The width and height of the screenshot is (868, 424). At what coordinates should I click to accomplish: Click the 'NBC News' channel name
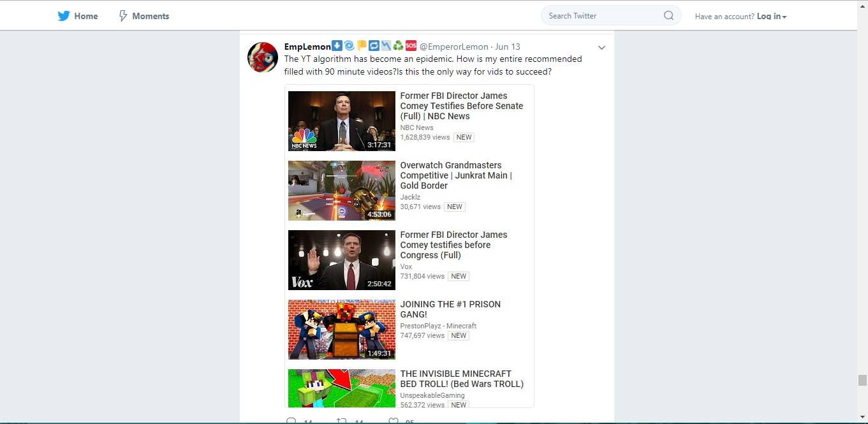(417, 128)
